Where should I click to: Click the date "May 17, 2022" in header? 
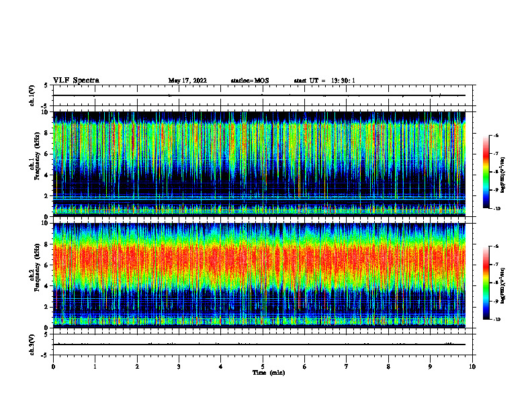coord(187,81)
